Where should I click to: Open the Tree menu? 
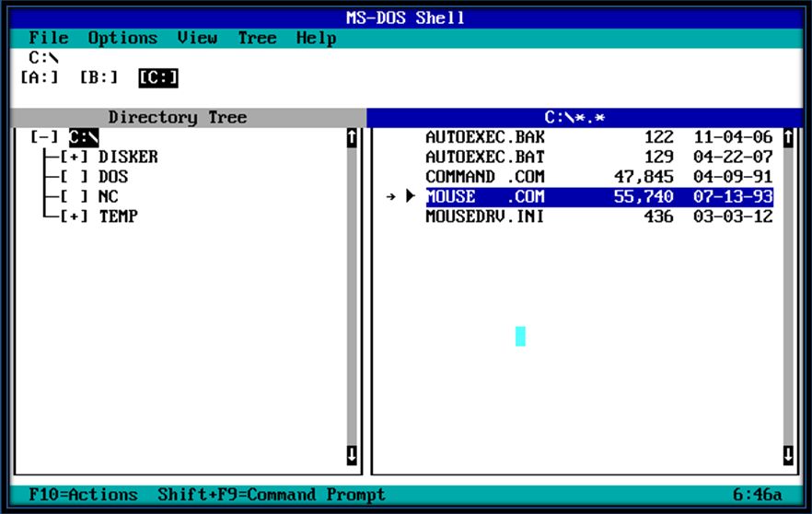pos(258,38)
